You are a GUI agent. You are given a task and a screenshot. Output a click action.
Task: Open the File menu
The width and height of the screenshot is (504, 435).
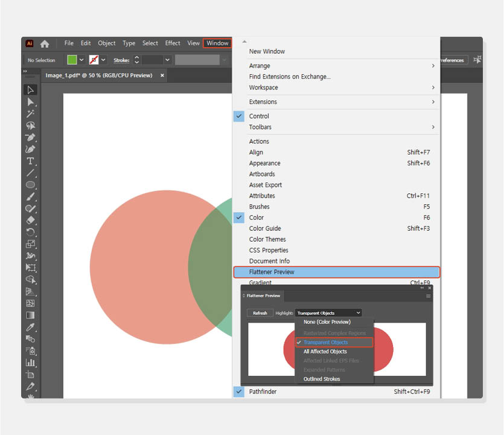click(x=69, y=43)
